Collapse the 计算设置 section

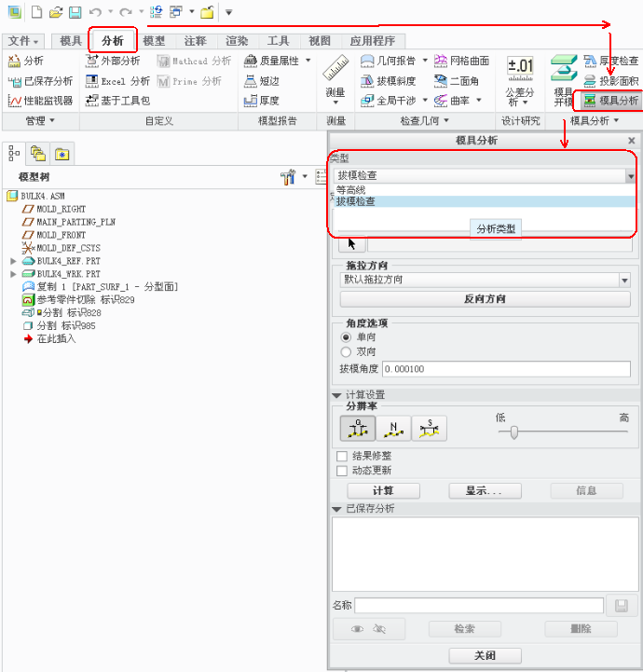336,395
